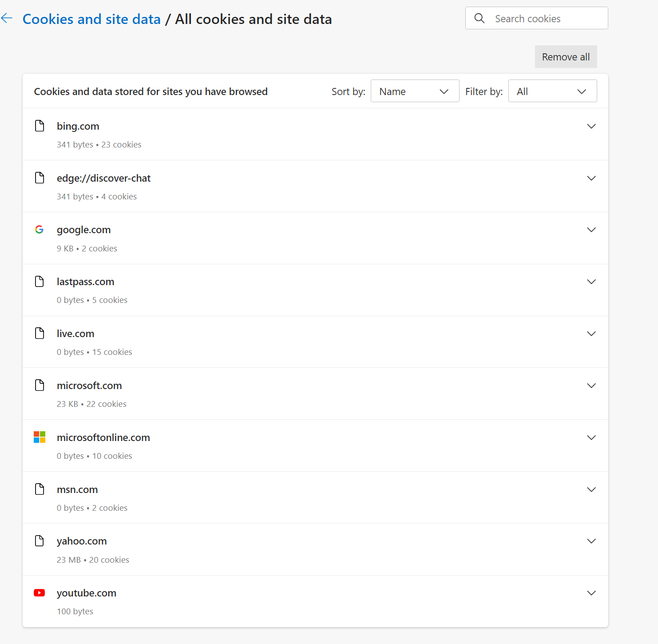Screen dimensions: 658x644
Task: Select the lastpass.com site name
Action: 85,282
